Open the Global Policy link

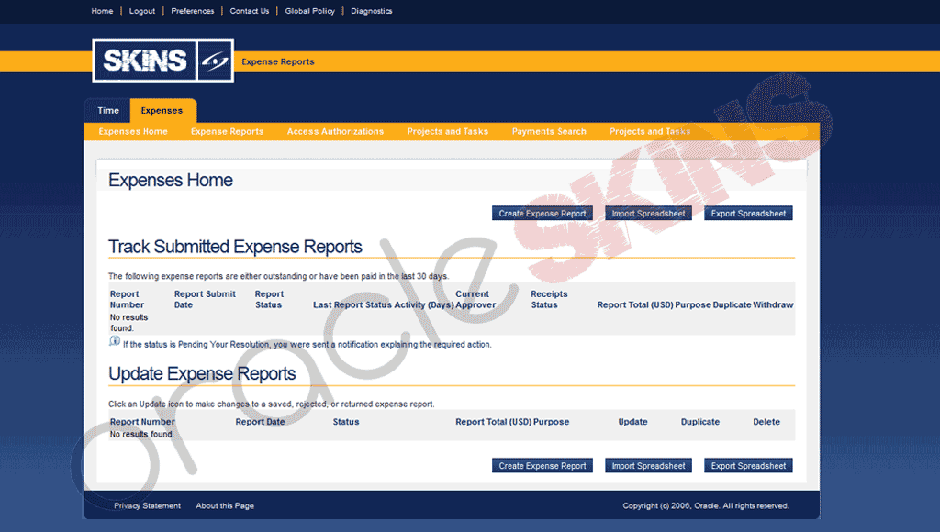(310, 11)
